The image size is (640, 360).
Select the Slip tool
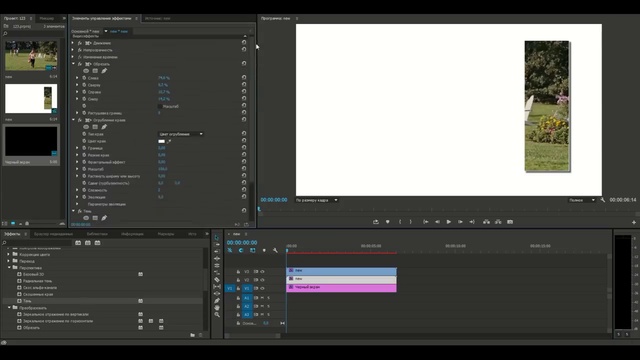217,287
